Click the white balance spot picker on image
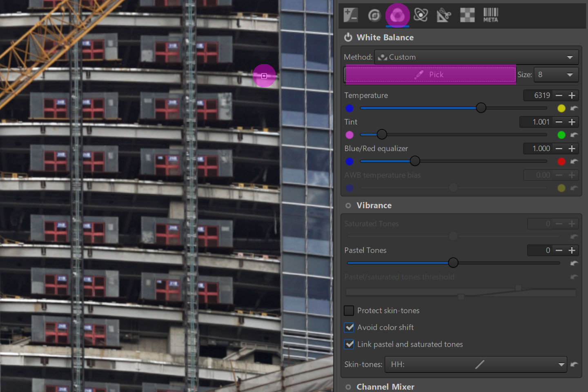Screen dimensions: 588x392 [x=264, y=76]
